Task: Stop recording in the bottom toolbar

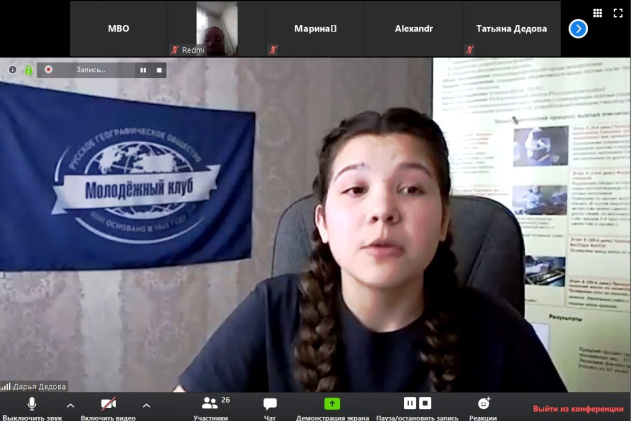Action: (425, 403)
